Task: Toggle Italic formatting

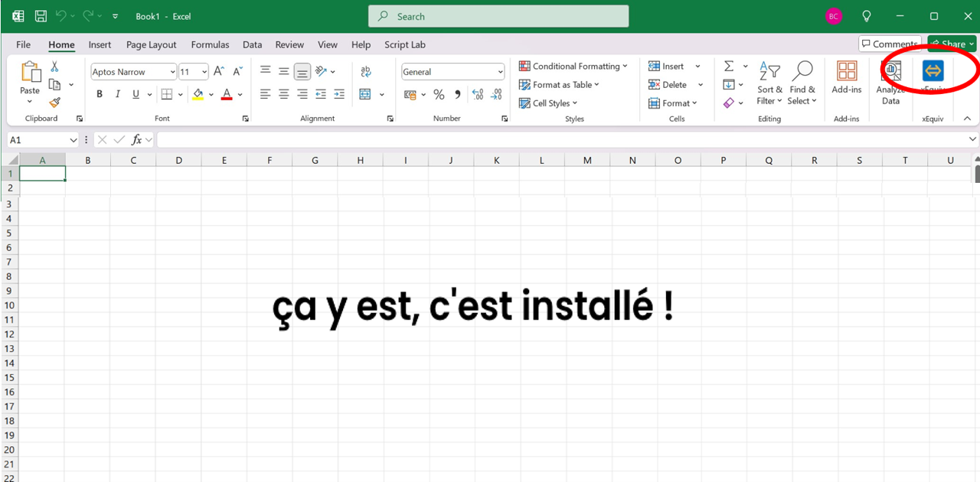Action: click(118, 95)
